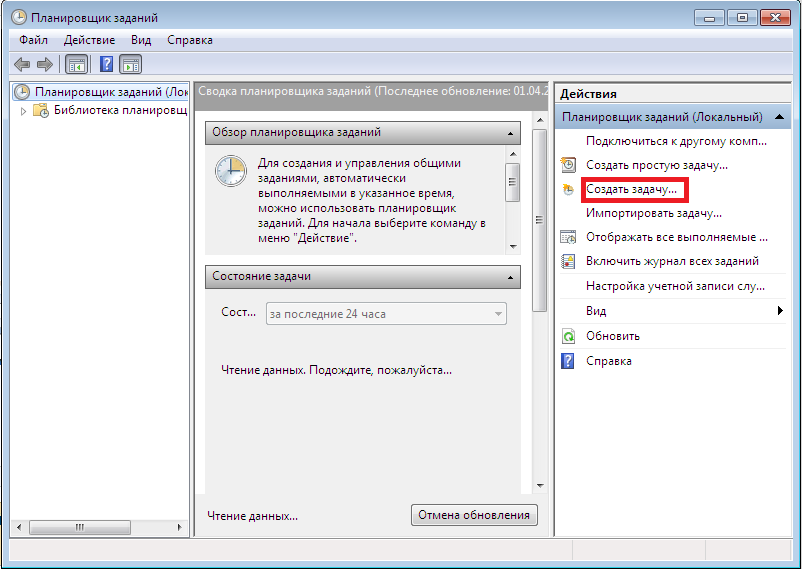This screenshot has width=802, height=569.
Task: Click the Создать задачу... link
Action: click(x=631, y=188)
